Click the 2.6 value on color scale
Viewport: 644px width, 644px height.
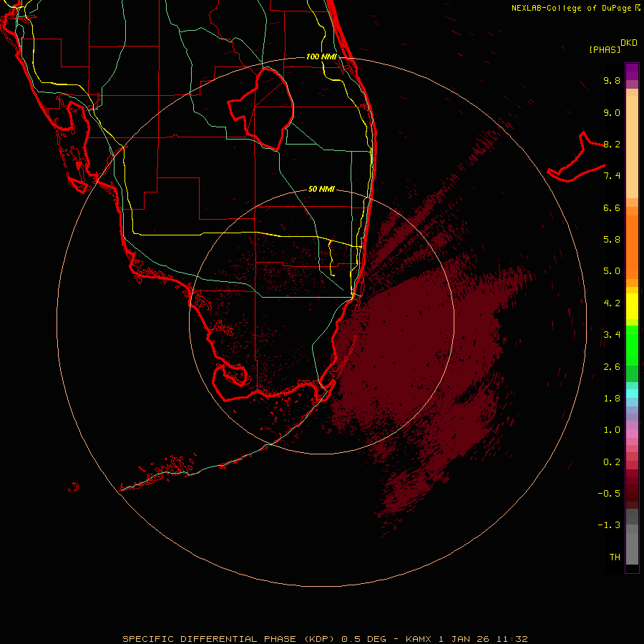coord(612,366)
